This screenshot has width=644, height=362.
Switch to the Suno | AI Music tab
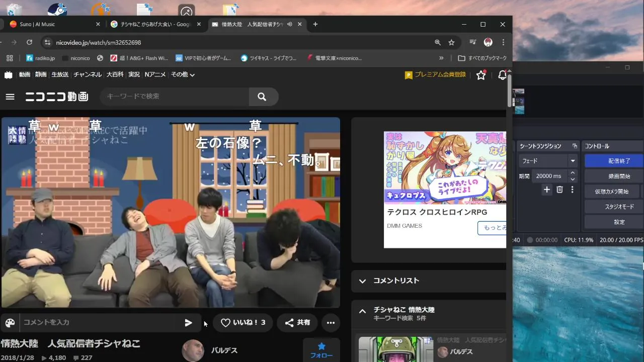53,24
